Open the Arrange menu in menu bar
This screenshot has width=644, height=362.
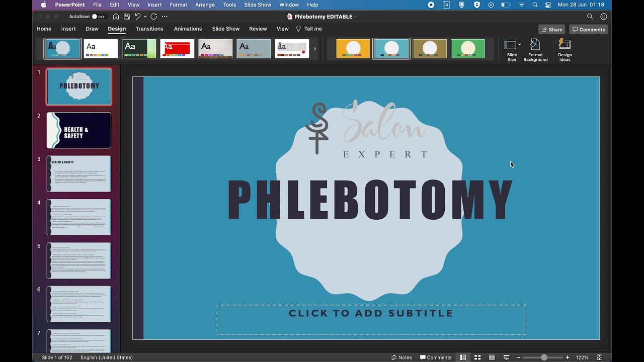point(205,5)
